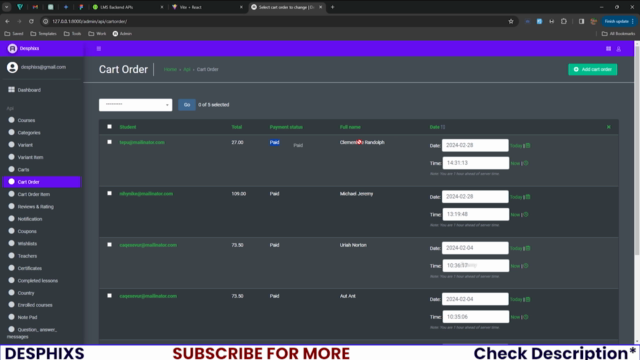
Task: Click the grid apps icon in purple header
Action: 608,49
